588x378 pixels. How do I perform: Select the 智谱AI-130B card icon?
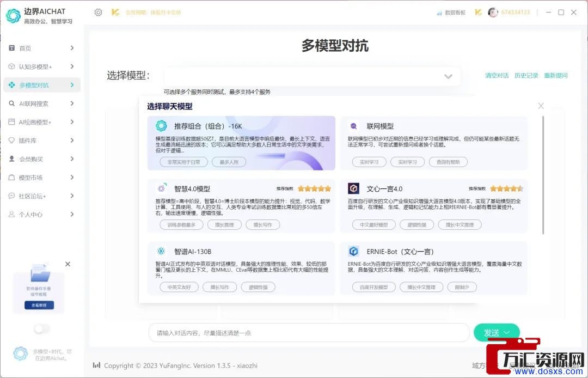[x=161, y=251]
